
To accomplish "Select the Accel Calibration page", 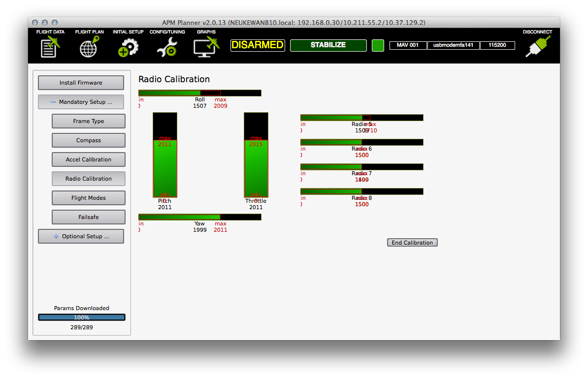I will pos(89,159).
